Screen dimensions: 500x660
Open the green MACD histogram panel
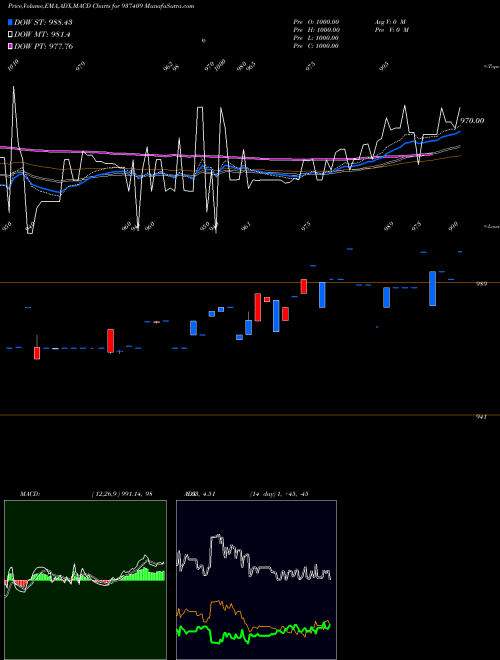coord(85,580)
